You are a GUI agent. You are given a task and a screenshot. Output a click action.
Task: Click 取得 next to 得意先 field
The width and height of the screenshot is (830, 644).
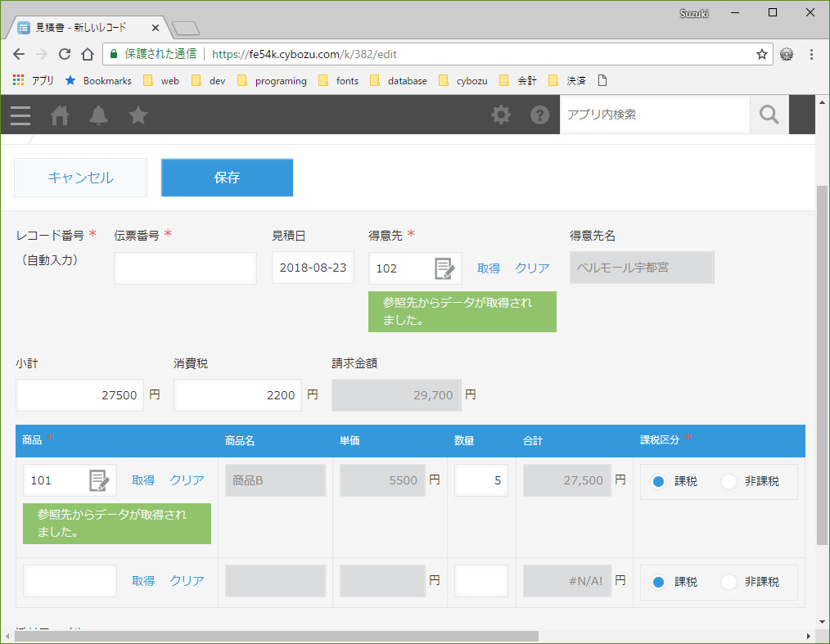coord(489,268)
